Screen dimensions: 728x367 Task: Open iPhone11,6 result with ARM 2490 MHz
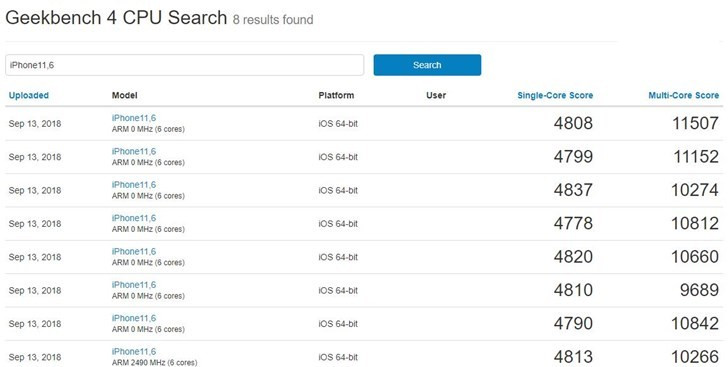click(x=134, y=352)
